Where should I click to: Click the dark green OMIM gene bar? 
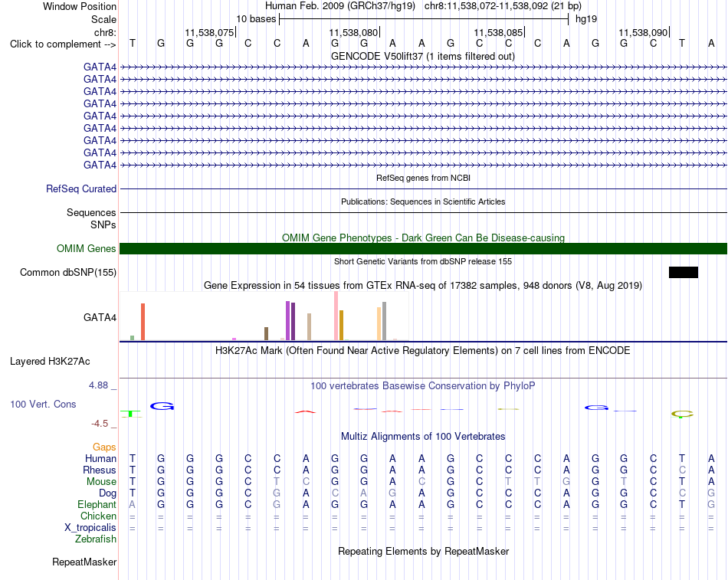click(x=423, y=248)
